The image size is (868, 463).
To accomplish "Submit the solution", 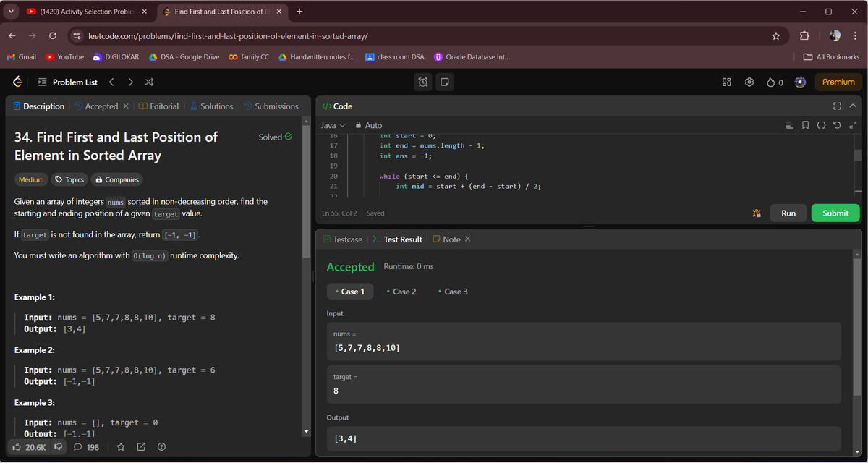I will (835, 213).
